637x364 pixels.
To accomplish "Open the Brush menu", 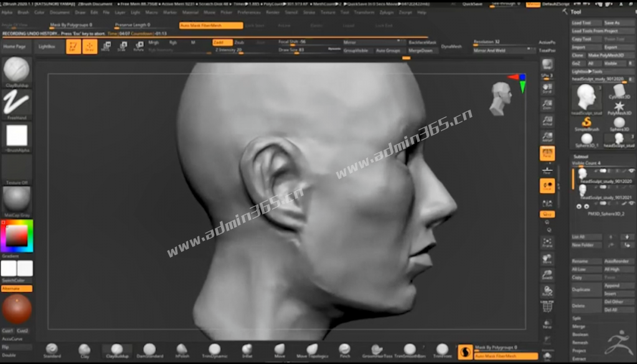I will point(23,12).
